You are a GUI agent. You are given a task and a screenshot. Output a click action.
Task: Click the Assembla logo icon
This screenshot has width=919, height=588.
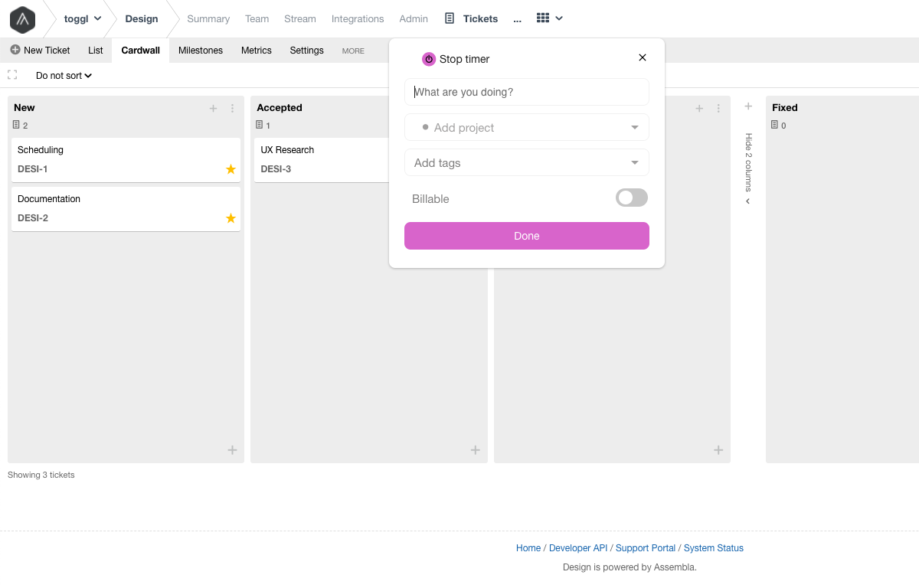[22, 19]
